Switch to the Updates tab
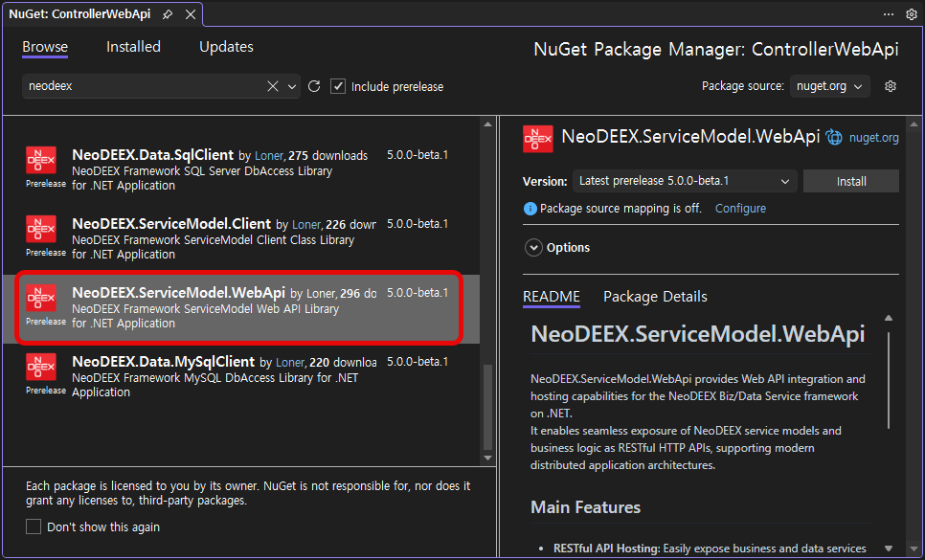The image size is (925, 560). pos(226,47)
